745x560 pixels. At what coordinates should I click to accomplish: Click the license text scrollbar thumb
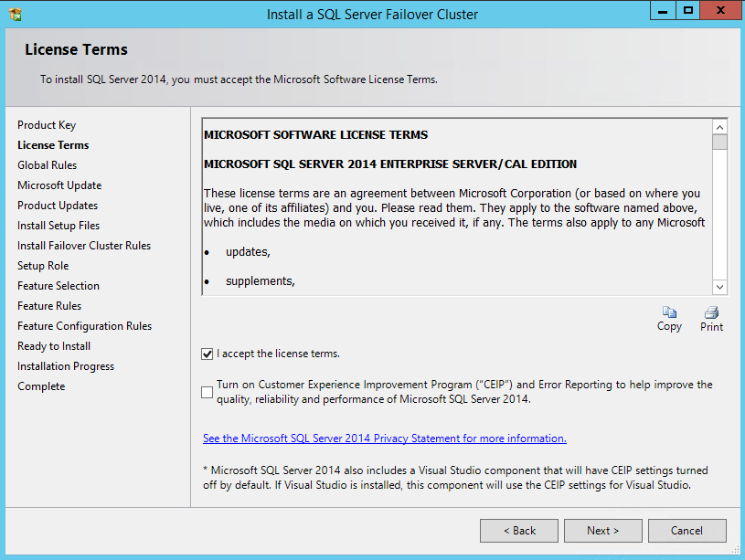719,143
